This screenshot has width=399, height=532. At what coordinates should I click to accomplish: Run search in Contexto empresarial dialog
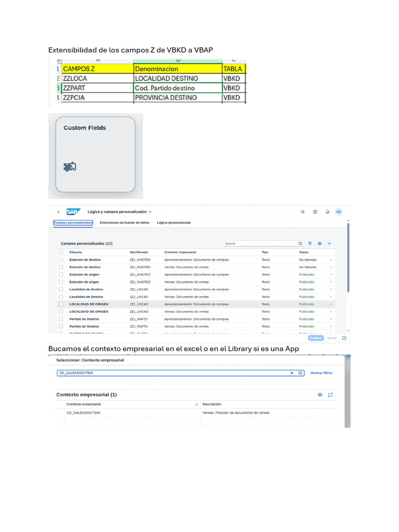coord(300,373)
